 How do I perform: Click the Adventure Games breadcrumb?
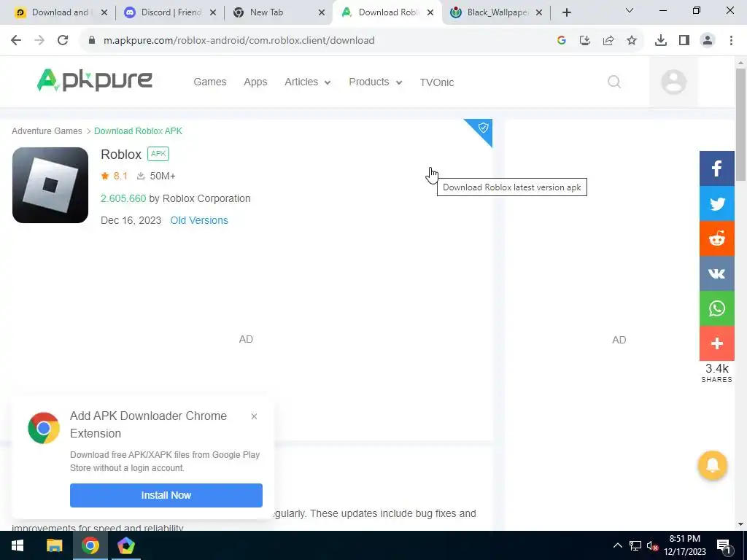coord(47,131)
